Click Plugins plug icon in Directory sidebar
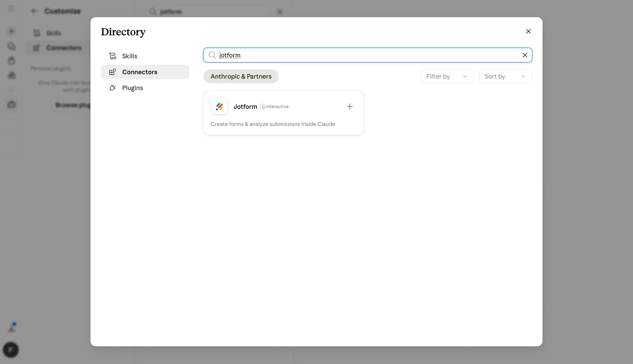 (113, 88)
